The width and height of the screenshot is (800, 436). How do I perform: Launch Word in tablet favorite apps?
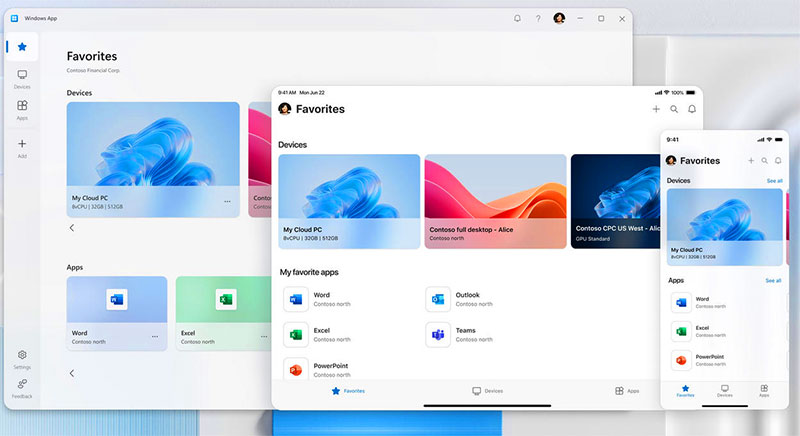click(317, 299)
